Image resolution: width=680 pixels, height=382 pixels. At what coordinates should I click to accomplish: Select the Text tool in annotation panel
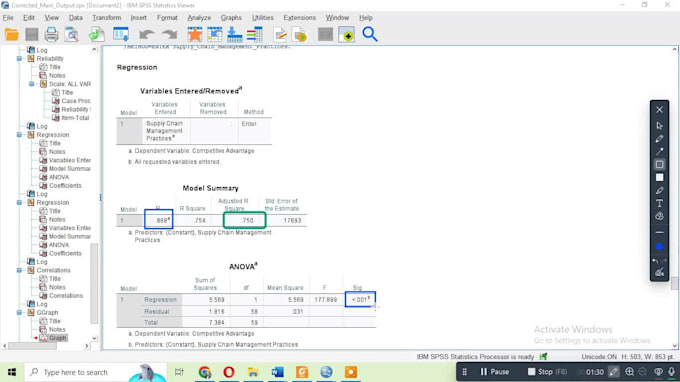[659, 203]
